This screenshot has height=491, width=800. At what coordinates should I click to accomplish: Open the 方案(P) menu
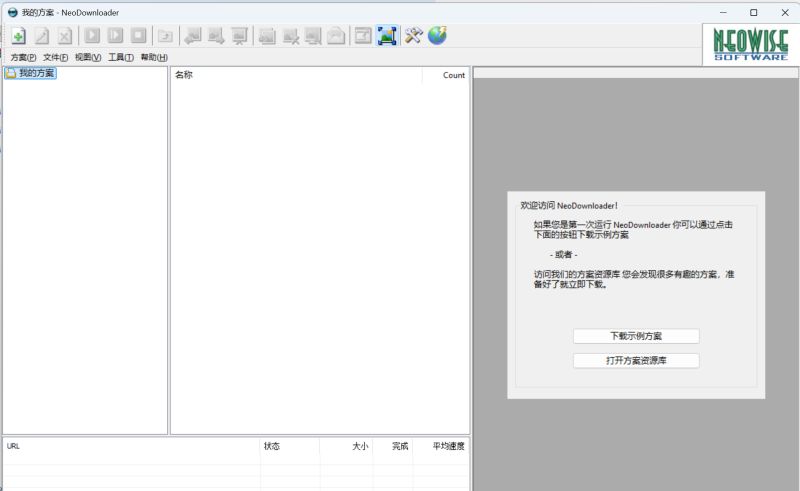point(23,57)
